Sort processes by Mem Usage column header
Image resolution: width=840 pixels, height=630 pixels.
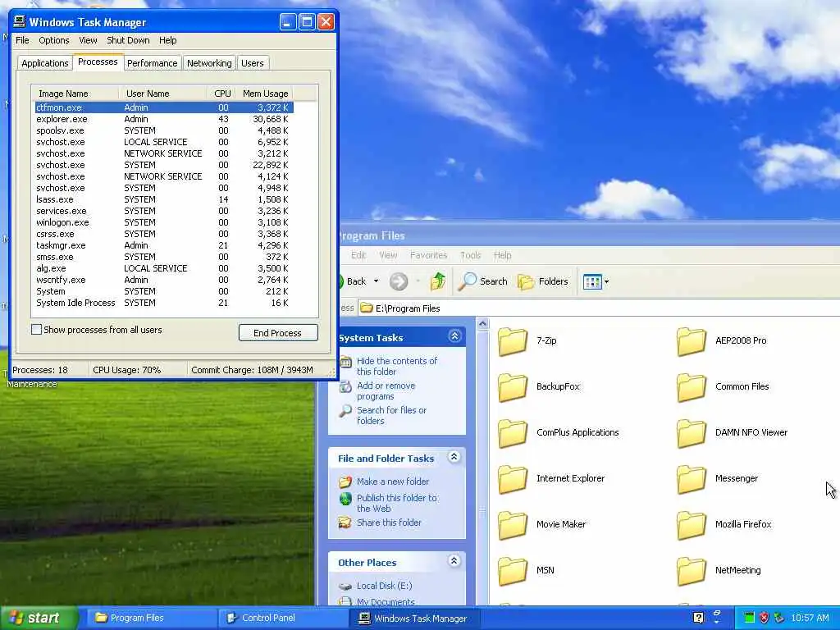coord(265,94)
